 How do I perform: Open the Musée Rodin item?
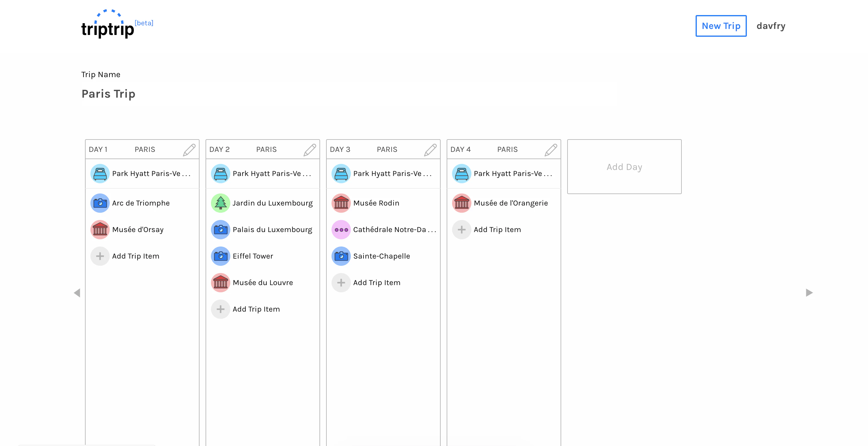(x=376, y=203)
